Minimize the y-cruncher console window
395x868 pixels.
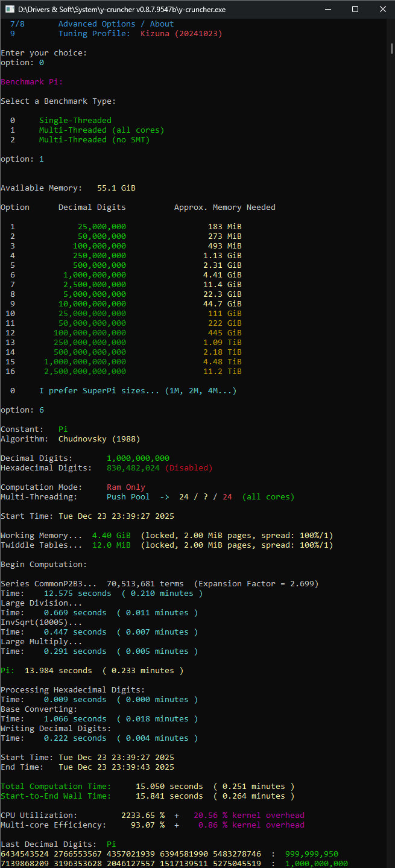(328, 9)
